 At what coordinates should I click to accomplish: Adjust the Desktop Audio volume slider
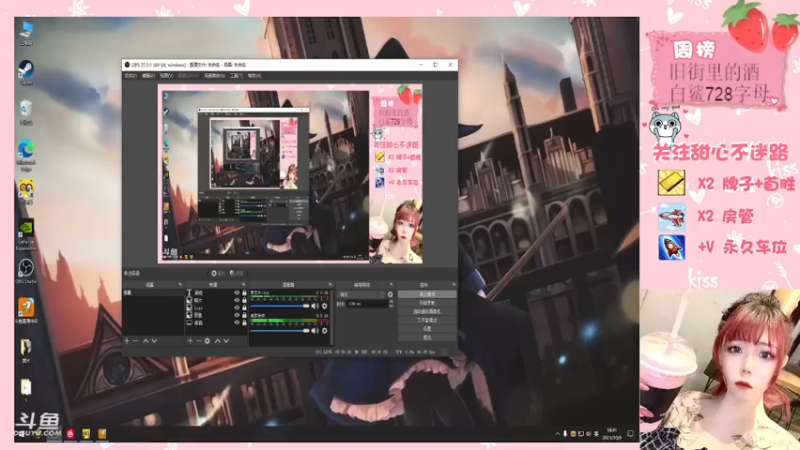point(280,331)
